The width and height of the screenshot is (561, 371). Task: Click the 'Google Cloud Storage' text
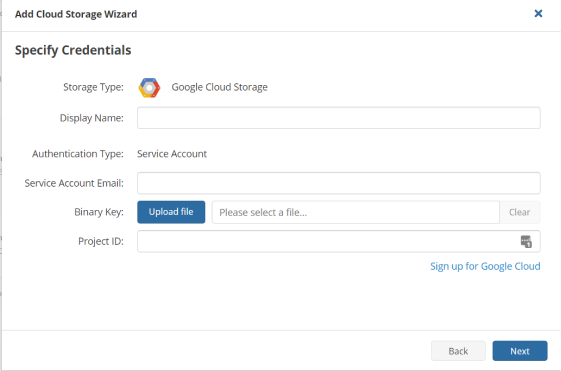(x=219, y=87)
